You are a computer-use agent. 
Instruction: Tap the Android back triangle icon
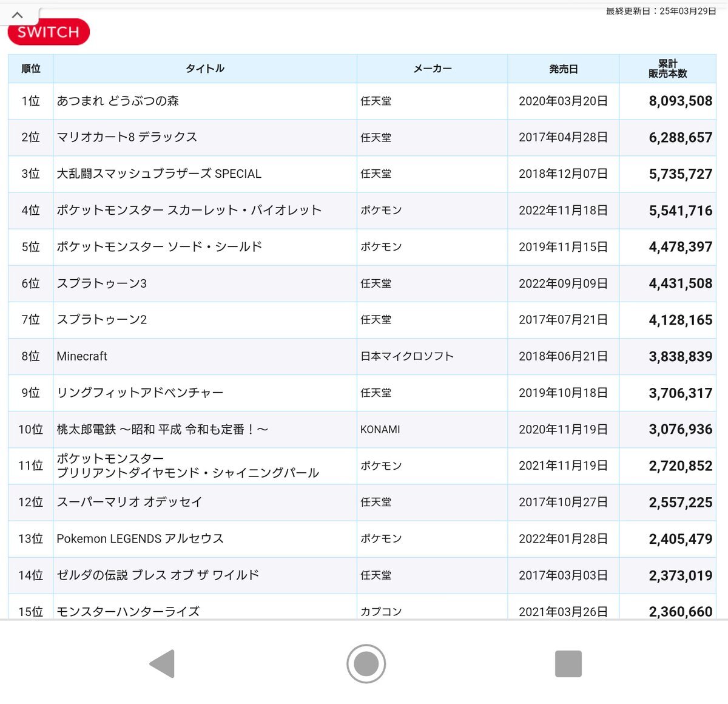coord(163,663)
